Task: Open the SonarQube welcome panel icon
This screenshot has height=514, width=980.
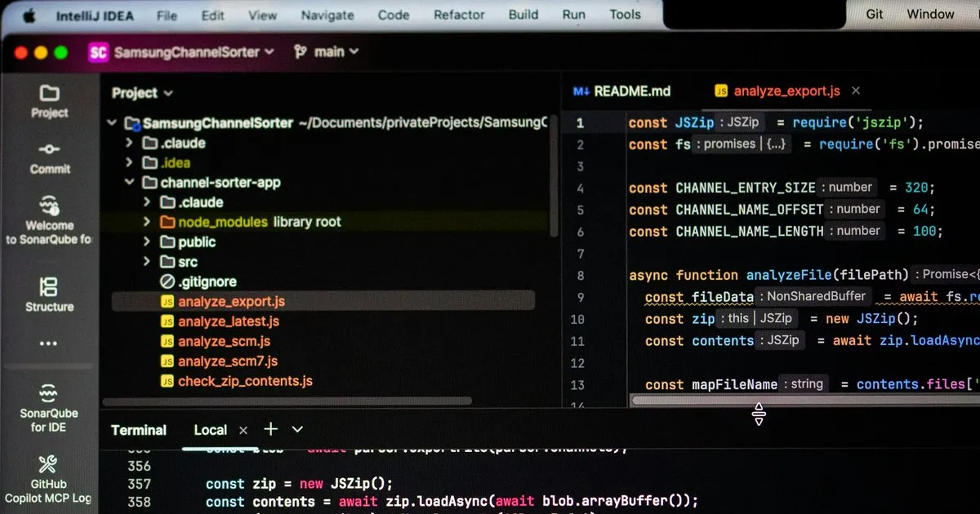Action: (x=49, y=205)
